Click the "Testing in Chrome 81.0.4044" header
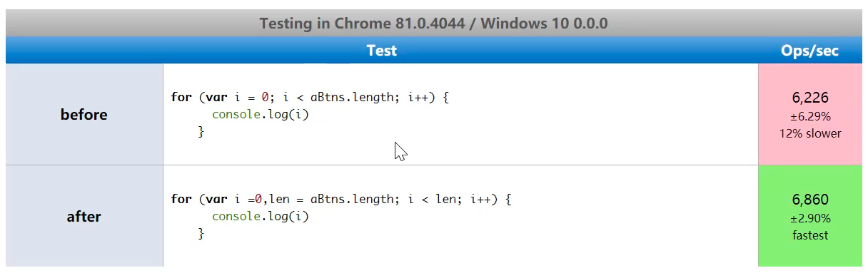This screenshot has width=868, height=278. [433, 23]
